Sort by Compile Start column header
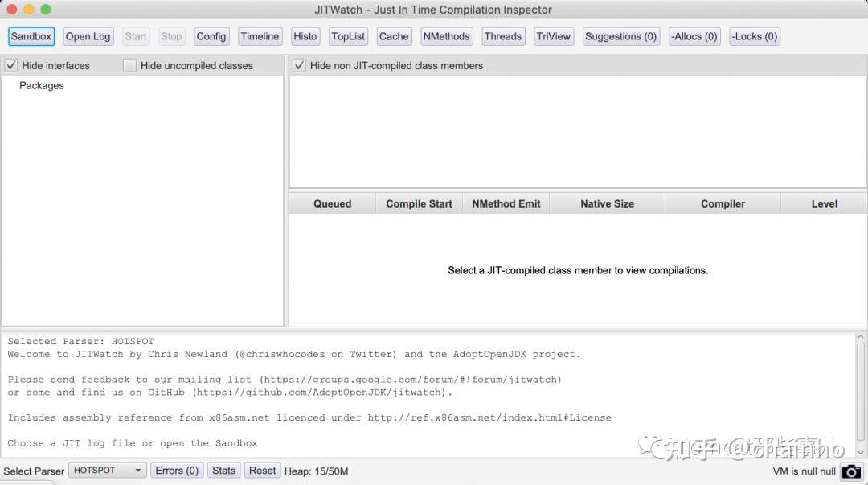This screenshot has width=868, height=485. click(419, 204)
